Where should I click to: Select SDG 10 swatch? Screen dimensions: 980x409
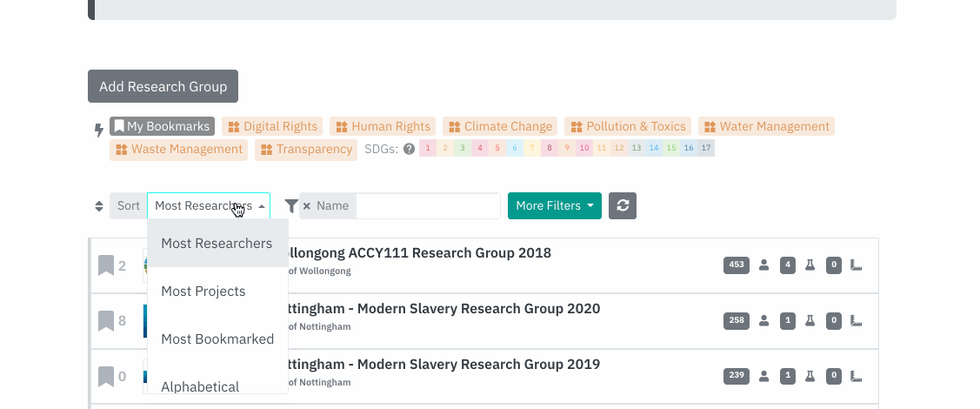[584, 148]
